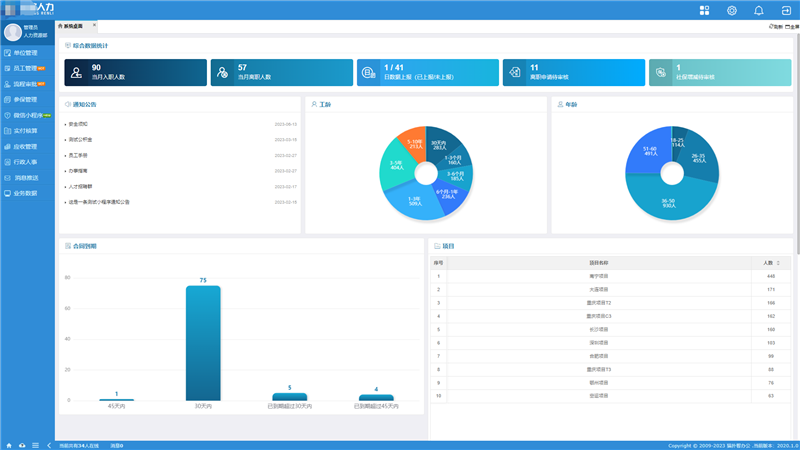
Task: Open the 当月入职人数 statistics card
Action: click(135, 72)
